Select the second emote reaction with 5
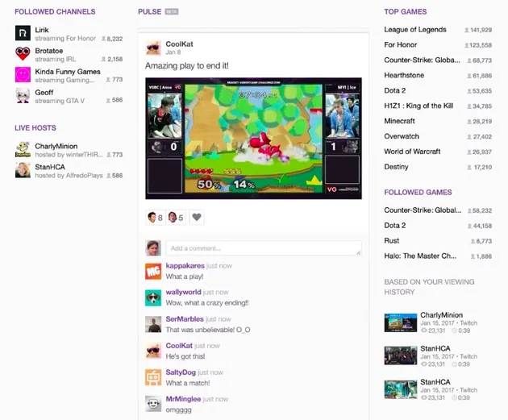The width and height of the screenshot is (508, 420). (x=176, y=218)
